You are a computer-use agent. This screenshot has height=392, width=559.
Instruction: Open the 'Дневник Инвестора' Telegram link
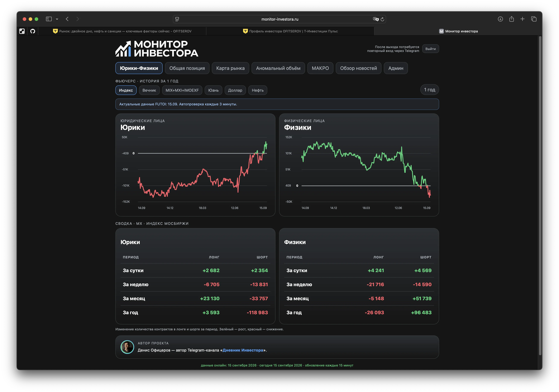[243, 350]
